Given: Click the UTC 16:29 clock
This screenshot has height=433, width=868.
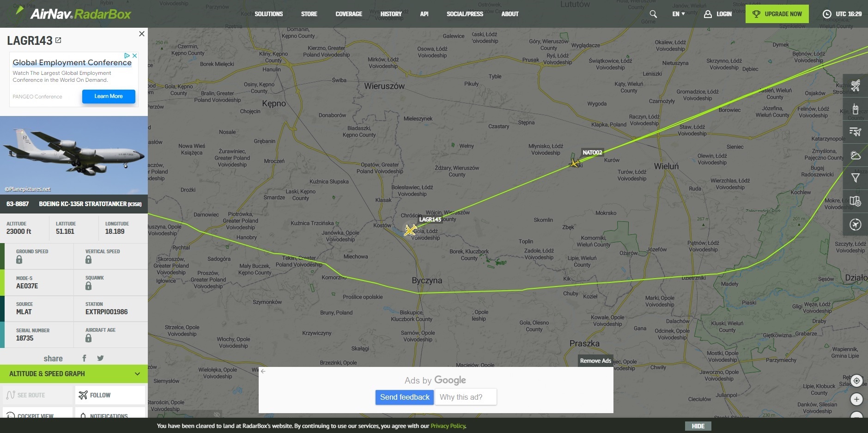Looking at the screenshot, I should pos(842,14).
